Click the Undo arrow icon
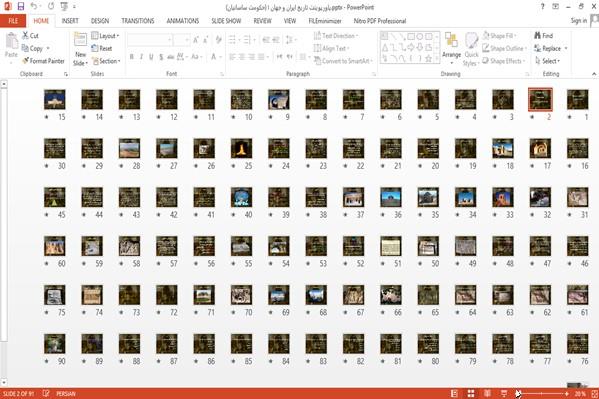 (x=34, y=6)
